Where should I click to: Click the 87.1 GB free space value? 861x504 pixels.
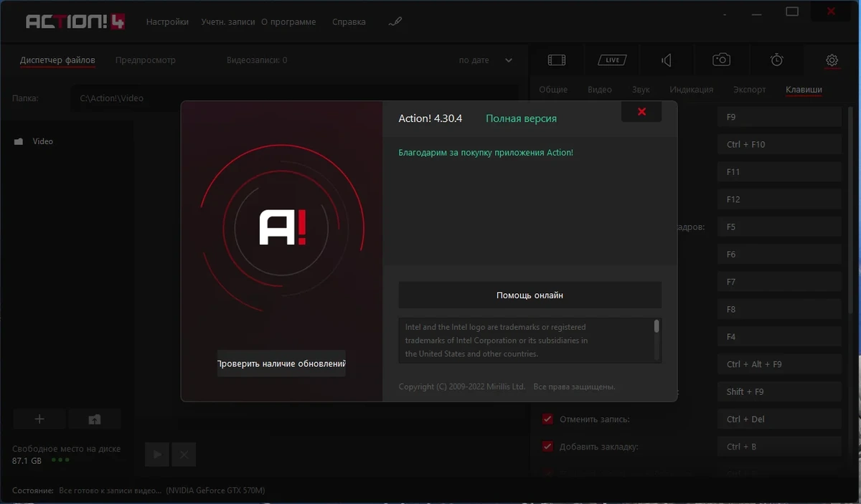click(x=27, y=460)
